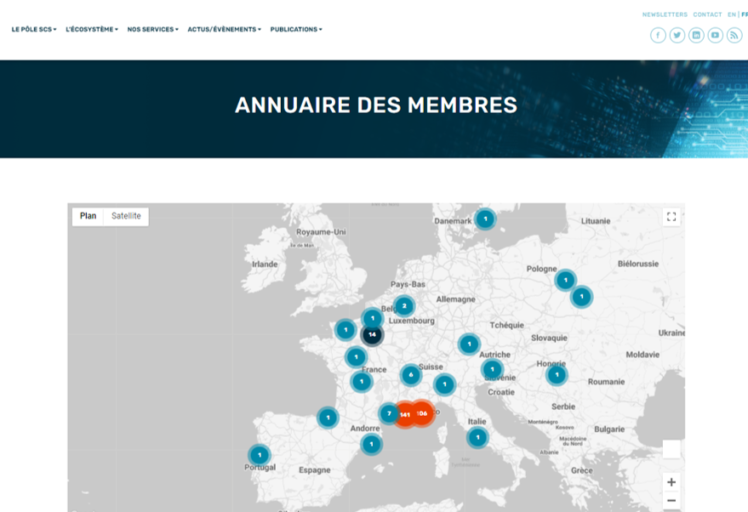Screen dimensions: 748x512
Task: Click the Serbie map label
Action: [x=563, y=407]
